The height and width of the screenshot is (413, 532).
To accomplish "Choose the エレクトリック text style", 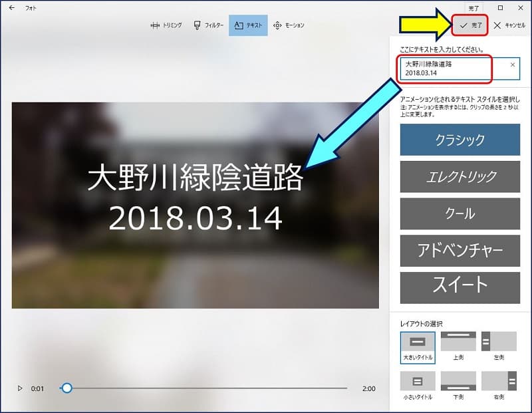I will pos(460,177).
